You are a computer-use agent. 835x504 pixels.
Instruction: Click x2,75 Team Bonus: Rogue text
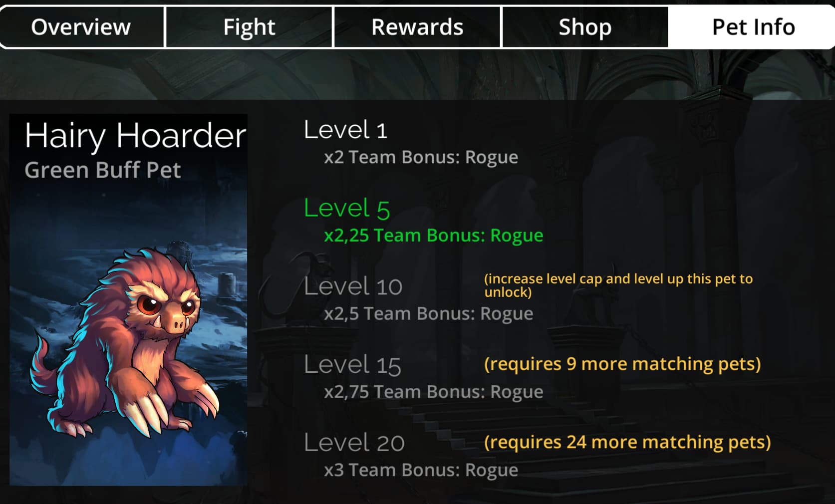[434, 392]
